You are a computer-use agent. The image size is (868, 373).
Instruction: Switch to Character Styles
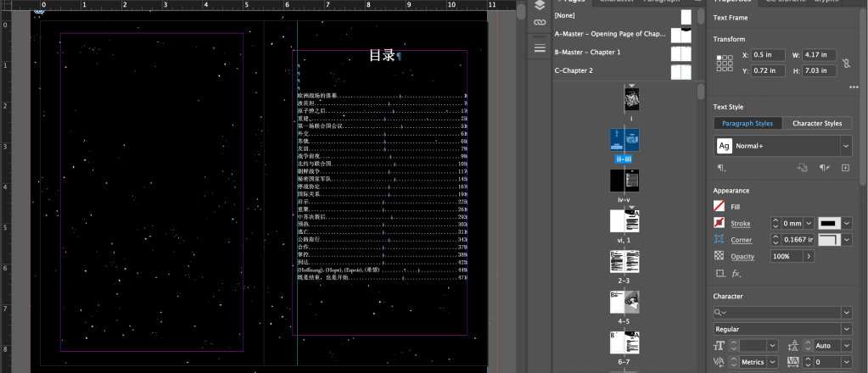tap(816, 123)
